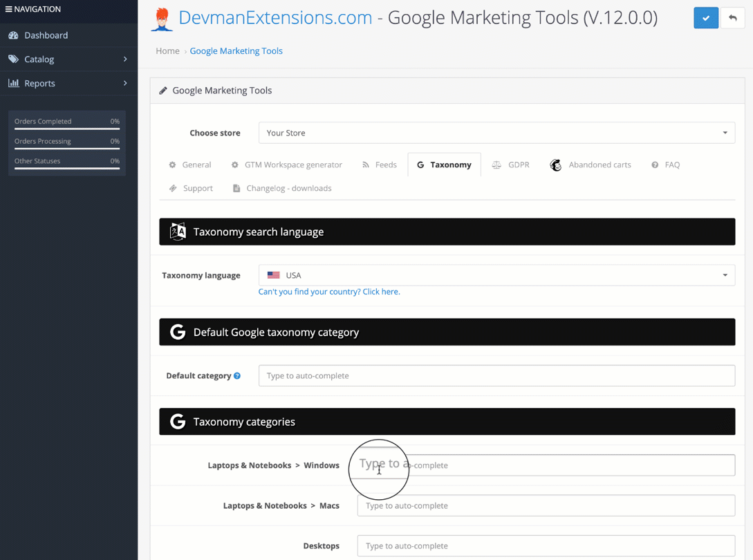Image resolution: width=753 pixels, height=560 pixels.
Task: Click the Other Statuses progress bar
Action: [x=67, y=168]
